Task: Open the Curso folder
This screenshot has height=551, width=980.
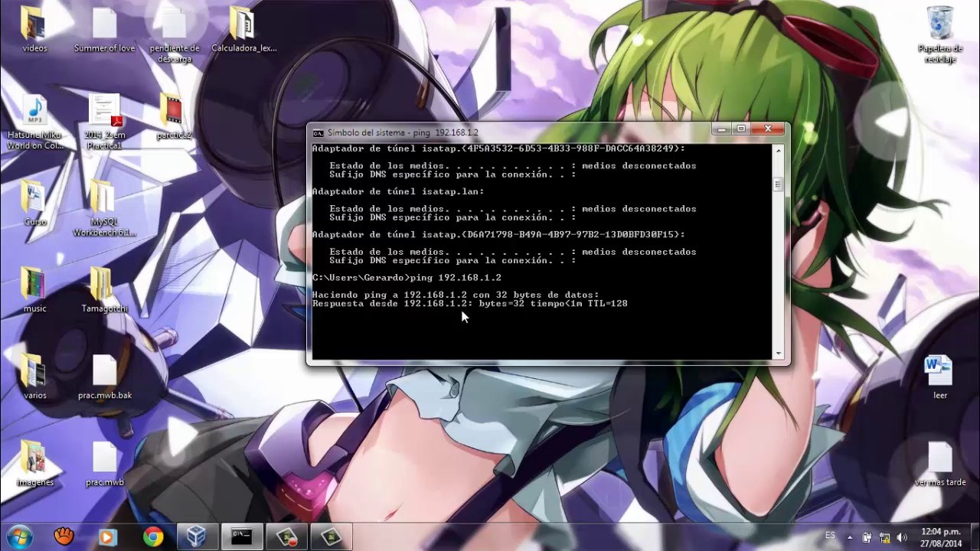Action: [x=34, y=204]
